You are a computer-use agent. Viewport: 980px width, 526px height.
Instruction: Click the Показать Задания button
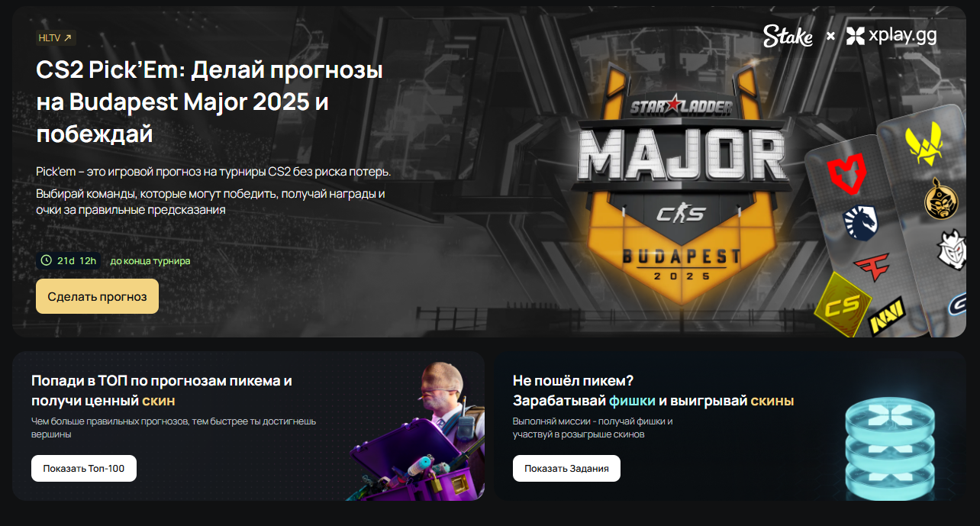pyautogui.click(x=566, y=468)
